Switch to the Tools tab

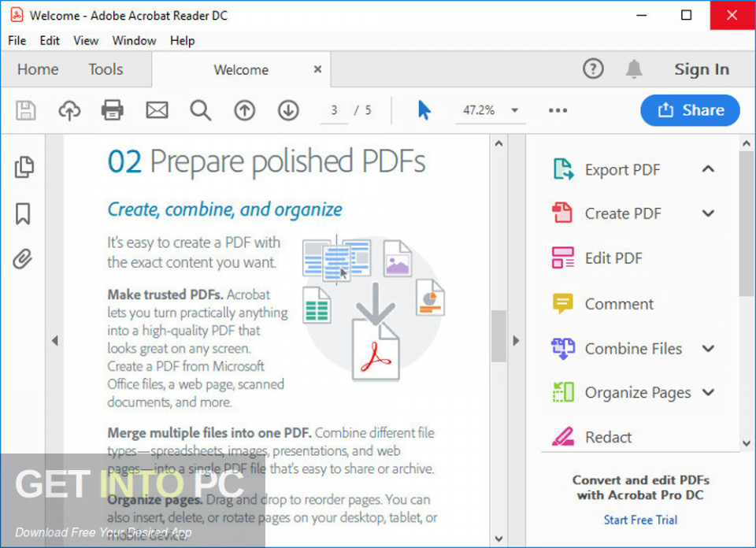[x=106, y=69]
